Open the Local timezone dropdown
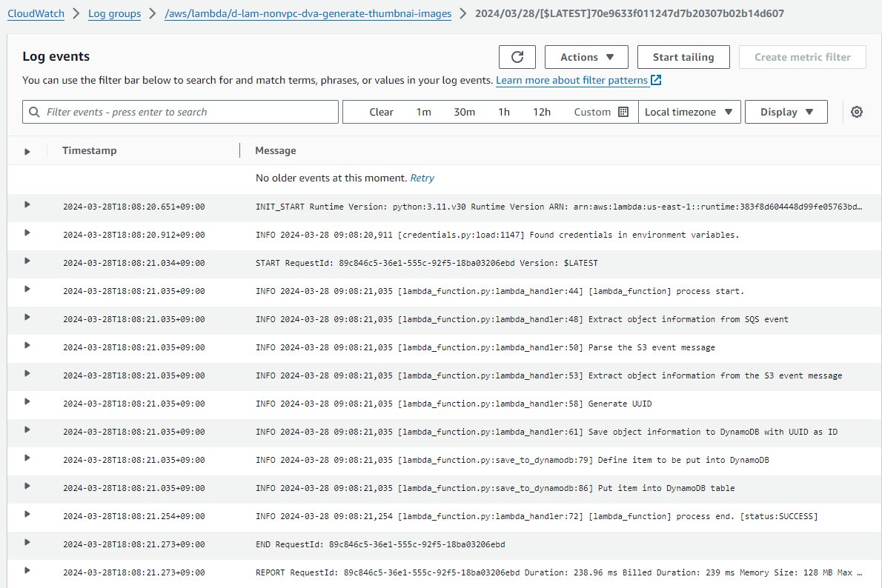The image size is (882, 588). [x=689, y=112]
